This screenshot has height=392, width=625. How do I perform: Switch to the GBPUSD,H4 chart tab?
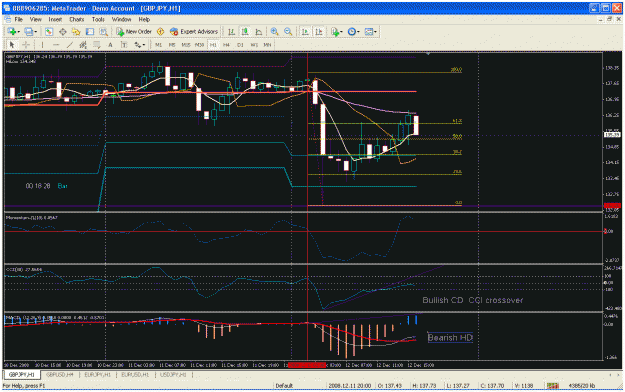tap(60, 375)
